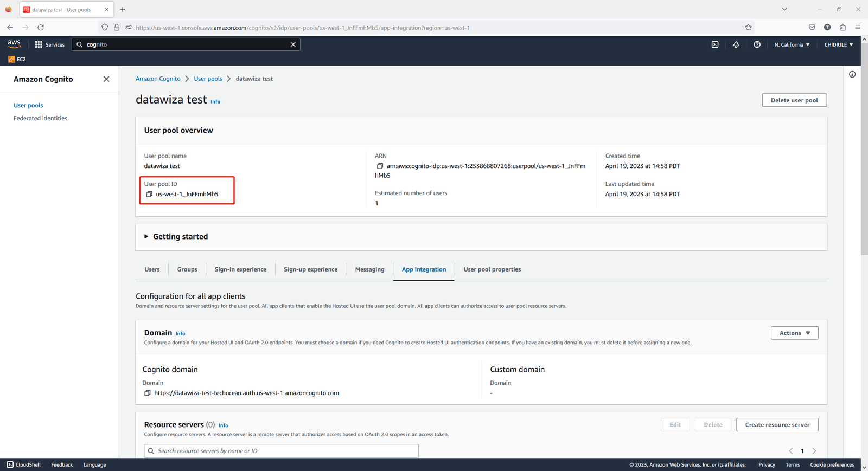Screen dimensions: 868x471
Task: Open the help question mark menu
Action: (757, 44)
